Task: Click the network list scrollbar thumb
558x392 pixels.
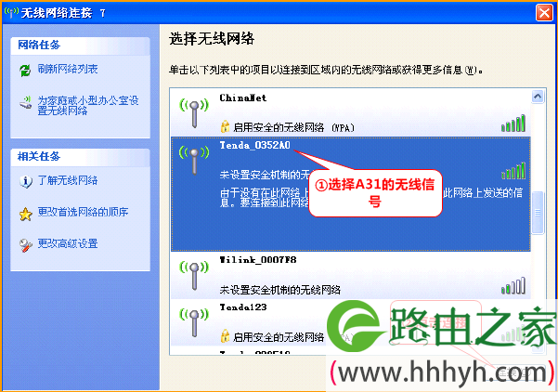Action: pos(538,213)
